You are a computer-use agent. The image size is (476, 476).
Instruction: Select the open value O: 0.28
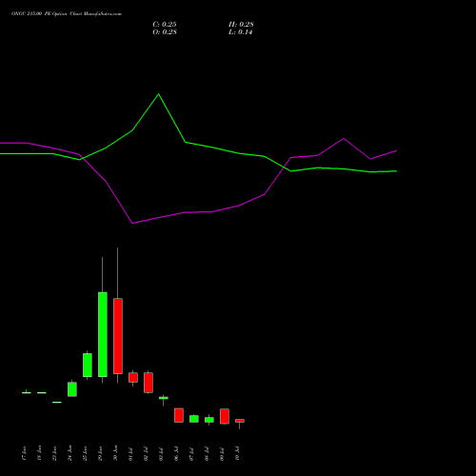tap(165, 32)
